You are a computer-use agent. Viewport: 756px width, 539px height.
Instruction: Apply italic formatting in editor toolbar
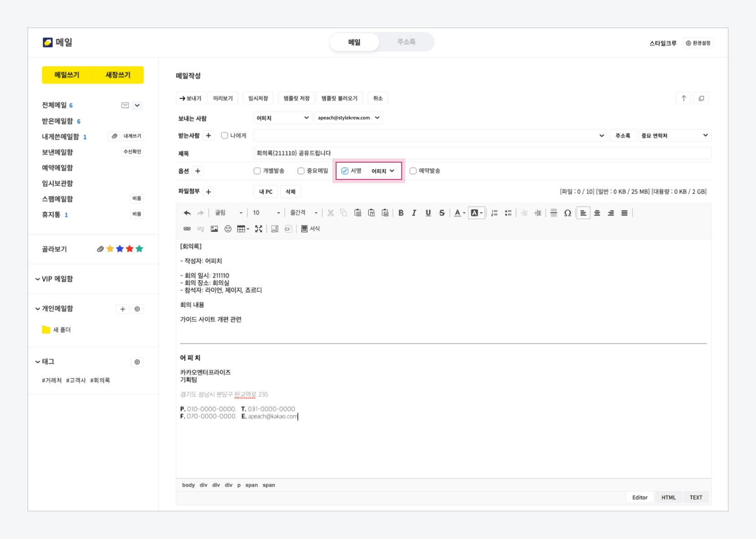tap(414, 213)
